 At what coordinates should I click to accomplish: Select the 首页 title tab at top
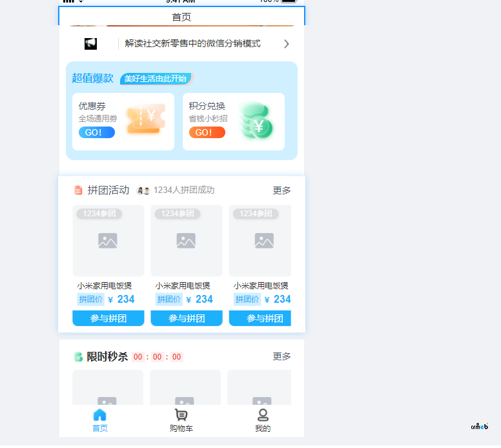point(181,17)
